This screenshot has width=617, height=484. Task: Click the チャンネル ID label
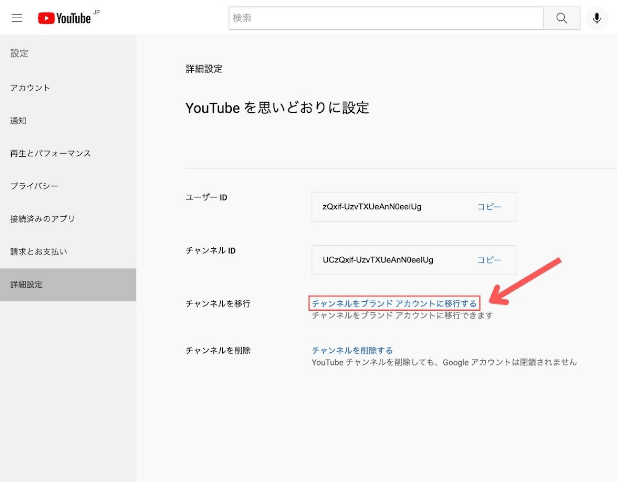[210, 250]
